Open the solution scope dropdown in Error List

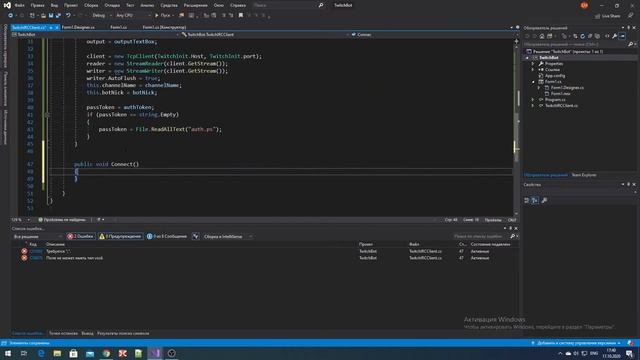[37, 236]
